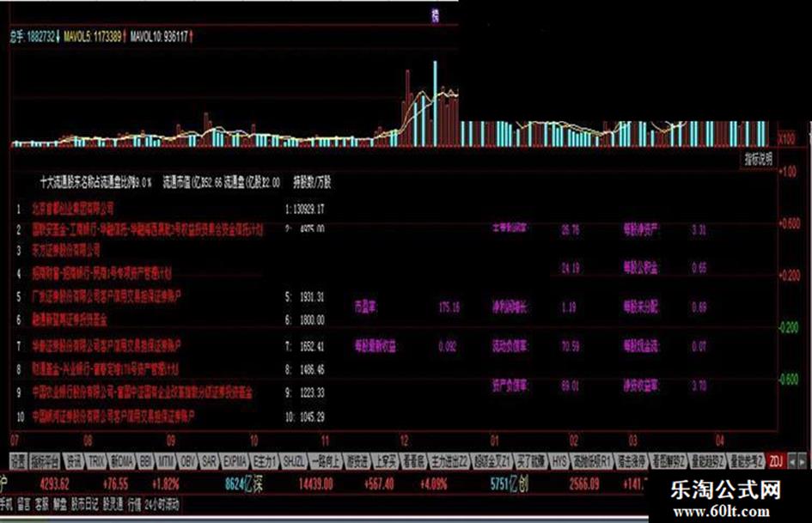
Task: Select the SHJZL indicator tab
Action: click(294, 461)
